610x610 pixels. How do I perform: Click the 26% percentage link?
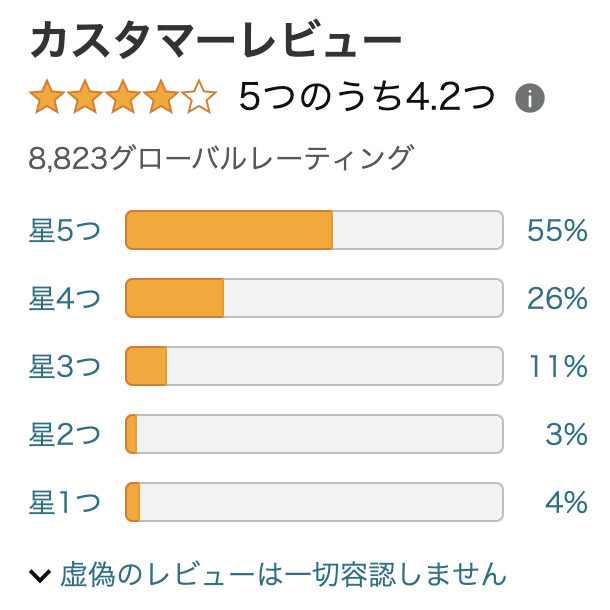click(557, 298)
